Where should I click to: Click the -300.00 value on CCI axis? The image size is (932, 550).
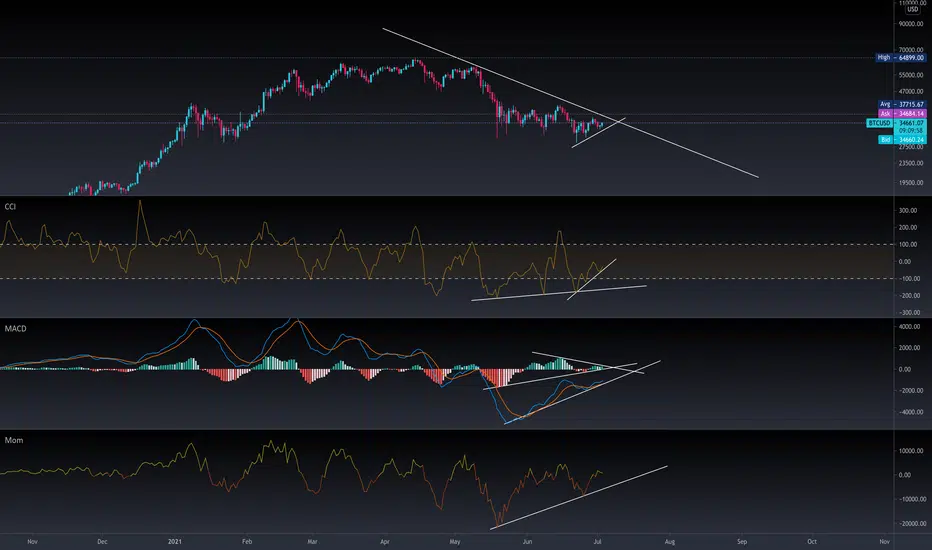(x=908, y=312)
